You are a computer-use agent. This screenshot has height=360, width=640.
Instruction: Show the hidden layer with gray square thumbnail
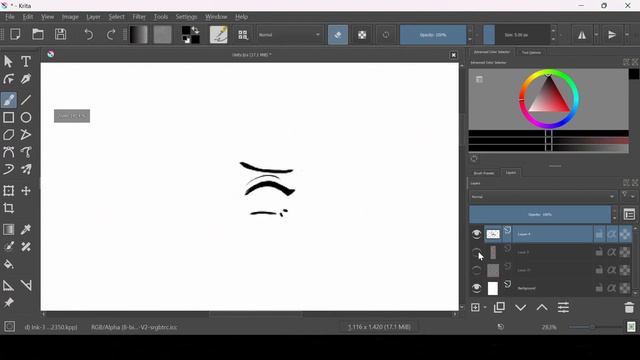point(476,270)
